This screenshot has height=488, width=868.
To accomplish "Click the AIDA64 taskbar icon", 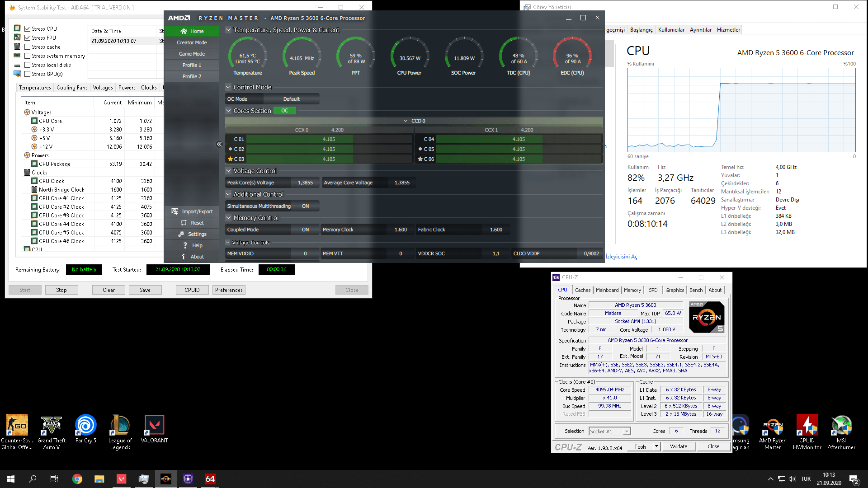I will click(210, 479).
